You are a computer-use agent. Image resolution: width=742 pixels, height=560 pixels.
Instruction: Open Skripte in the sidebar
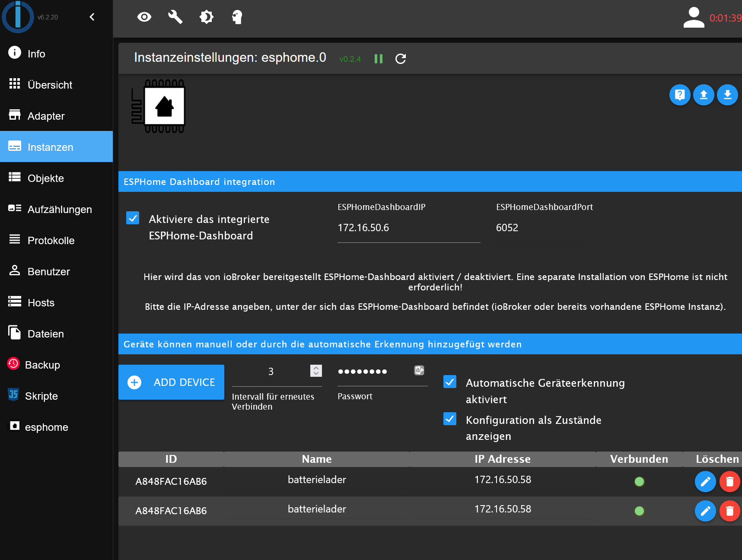coord(56,396)
